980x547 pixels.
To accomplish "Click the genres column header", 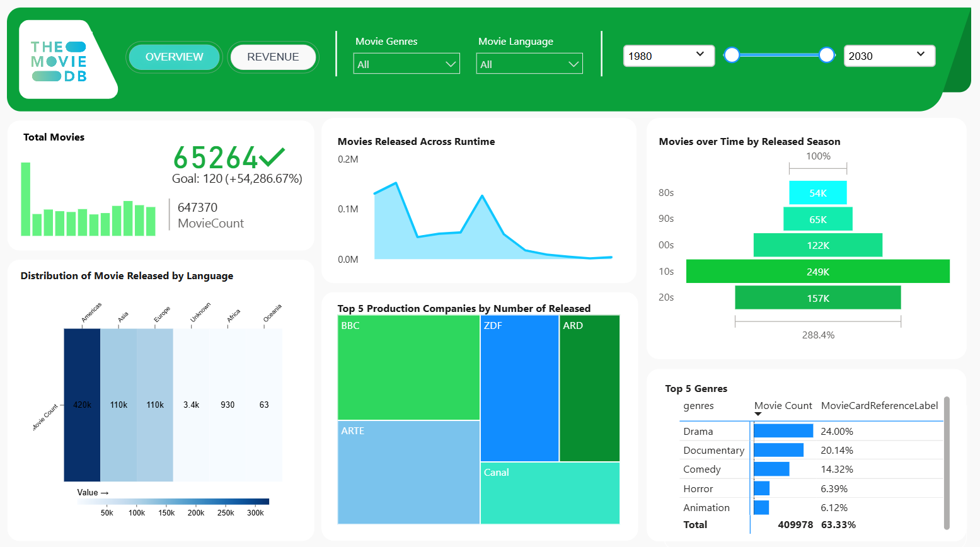I will click(698, 406).
